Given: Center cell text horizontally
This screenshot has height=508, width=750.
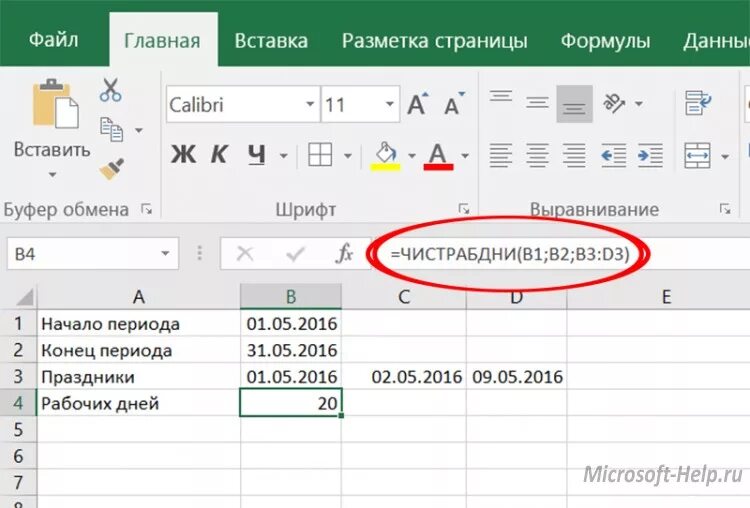Looking at the screenshot, I should [537, 155].
